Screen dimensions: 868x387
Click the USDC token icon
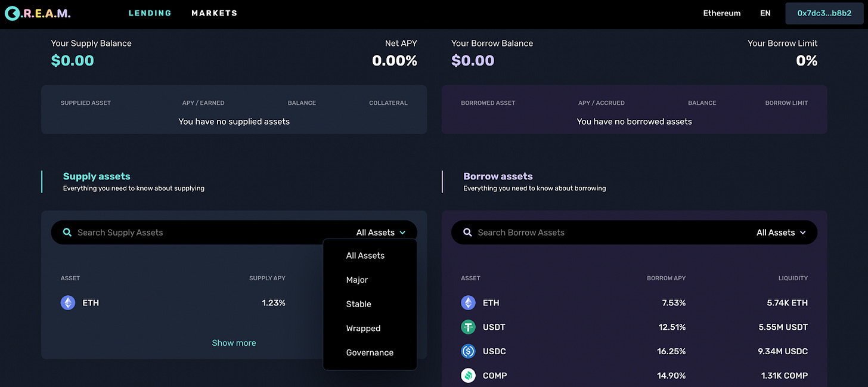point(469,351)
